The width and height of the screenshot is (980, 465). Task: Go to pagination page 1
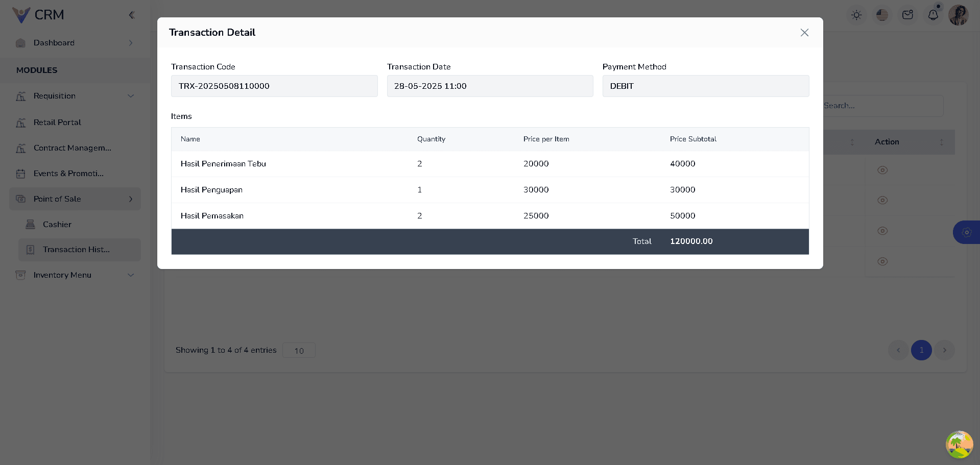(x=921, y=350)
